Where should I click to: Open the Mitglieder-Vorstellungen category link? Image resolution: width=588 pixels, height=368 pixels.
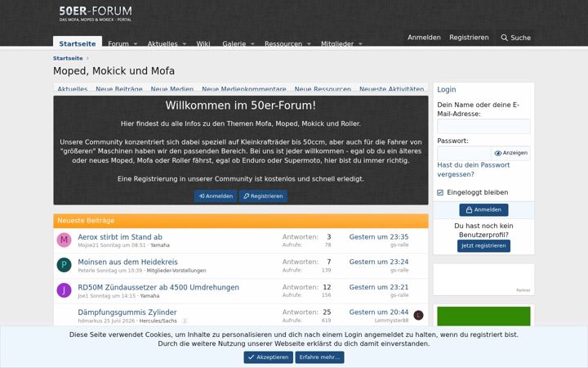tap(176, 271)
